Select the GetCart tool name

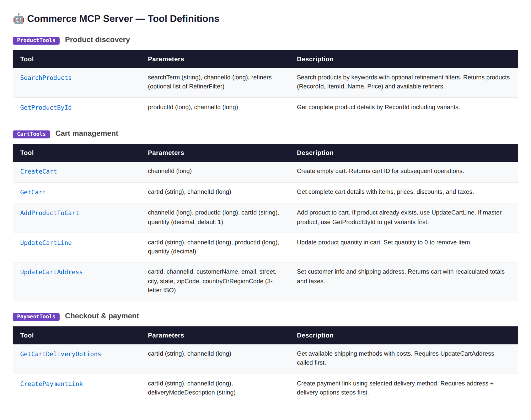[x=33, y=192]
